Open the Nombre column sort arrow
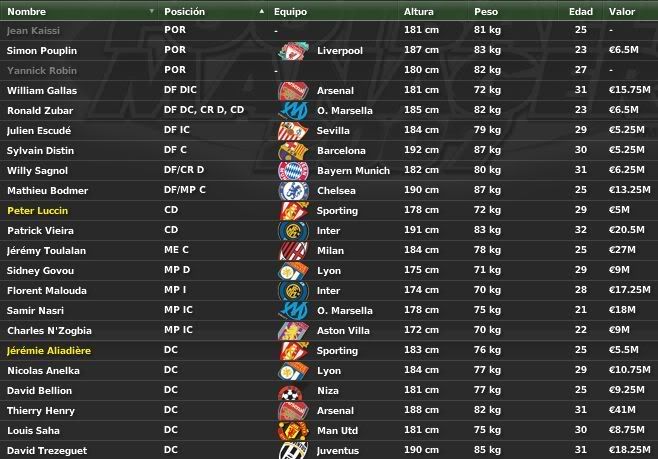This screenshot has height=459, width=658. [151, 11]
